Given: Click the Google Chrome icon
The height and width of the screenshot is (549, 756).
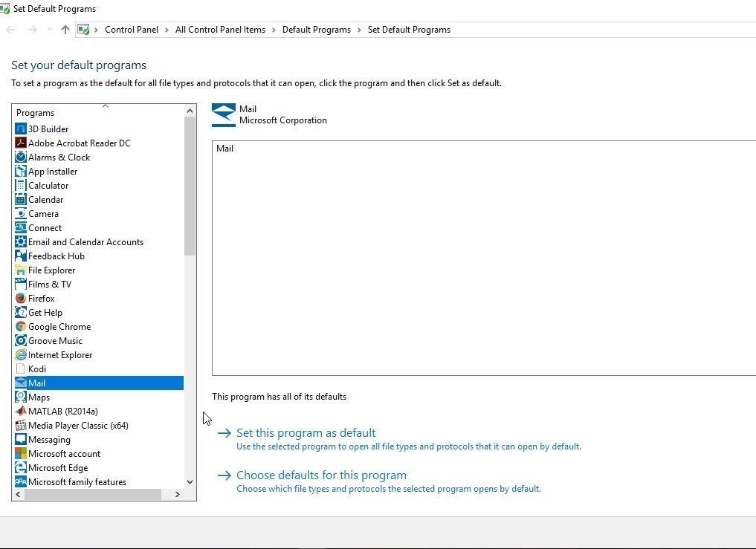Looking at the screenshot, I should 20,326.
